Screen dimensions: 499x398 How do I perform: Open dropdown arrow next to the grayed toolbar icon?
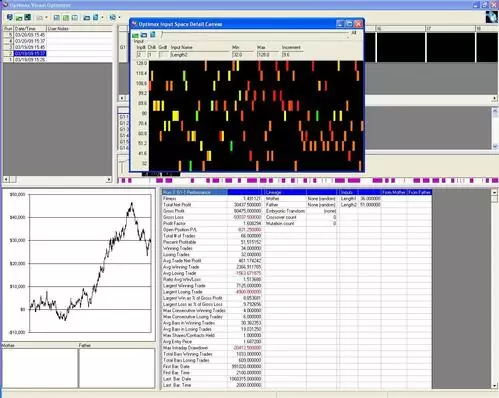(x=46, y=17)
